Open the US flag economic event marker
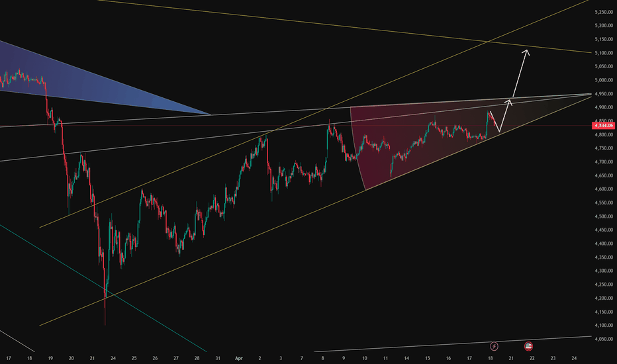This screenshot has height=364, width=617. pyautogui.click(x=529, y=346)
